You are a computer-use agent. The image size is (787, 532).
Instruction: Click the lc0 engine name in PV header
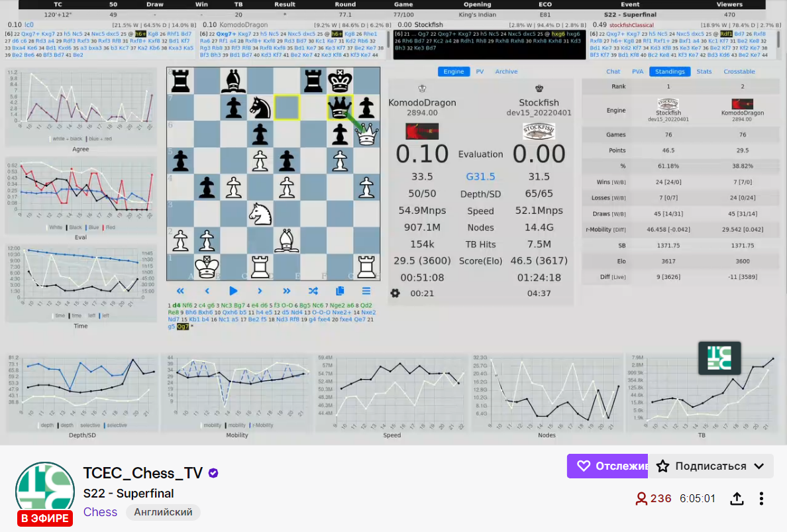(29, 25)
